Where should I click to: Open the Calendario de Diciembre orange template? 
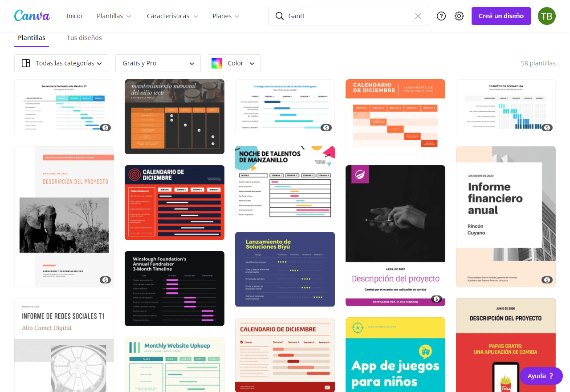tap(395, 116)
